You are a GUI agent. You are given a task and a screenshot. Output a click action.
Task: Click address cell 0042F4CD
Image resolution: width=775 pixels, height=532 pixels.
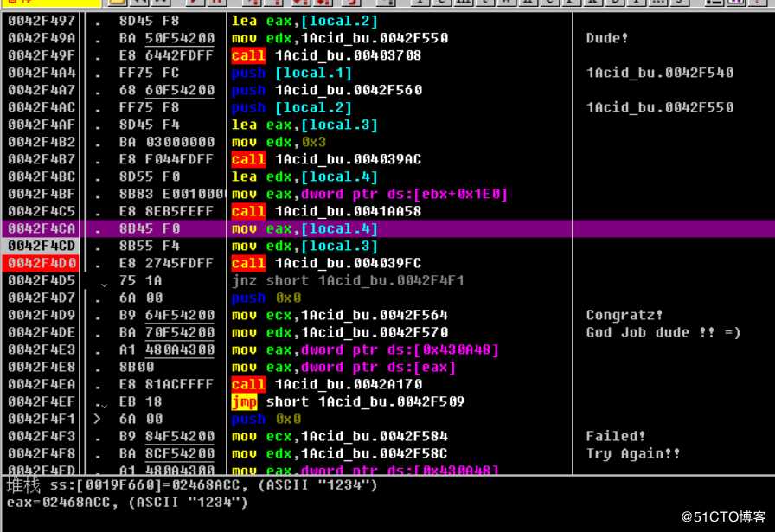pos(42,247)
